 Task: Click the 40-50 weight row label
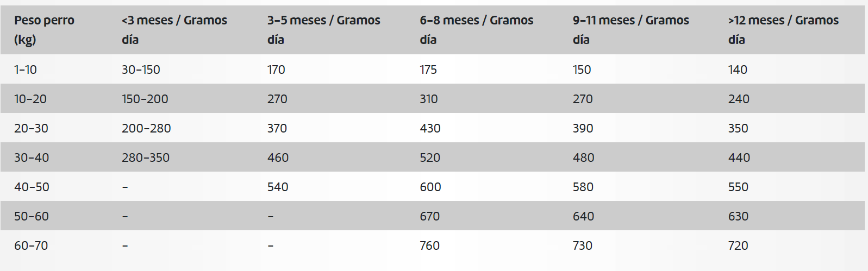(x=32, y=187)
